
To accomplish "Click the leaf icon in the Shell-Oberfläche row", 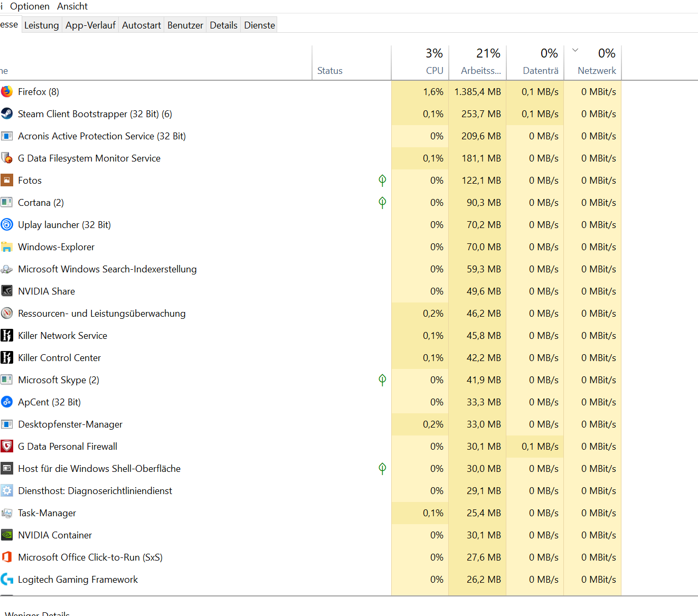I will point(382,469).
